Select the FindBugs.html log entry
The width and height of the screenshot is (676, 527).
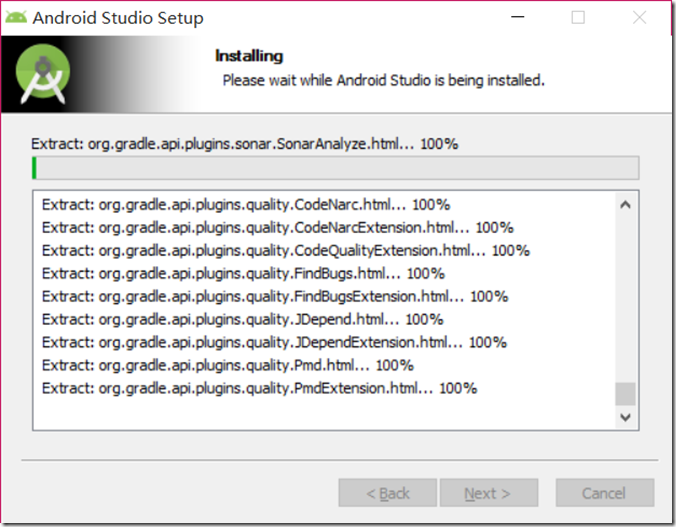[x=243, y=273]
